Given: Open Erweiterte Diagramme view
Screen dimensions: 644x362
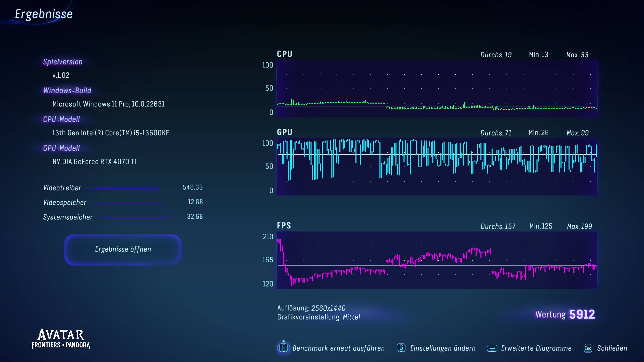Looking at the screenshot, I should pos(536,348).
